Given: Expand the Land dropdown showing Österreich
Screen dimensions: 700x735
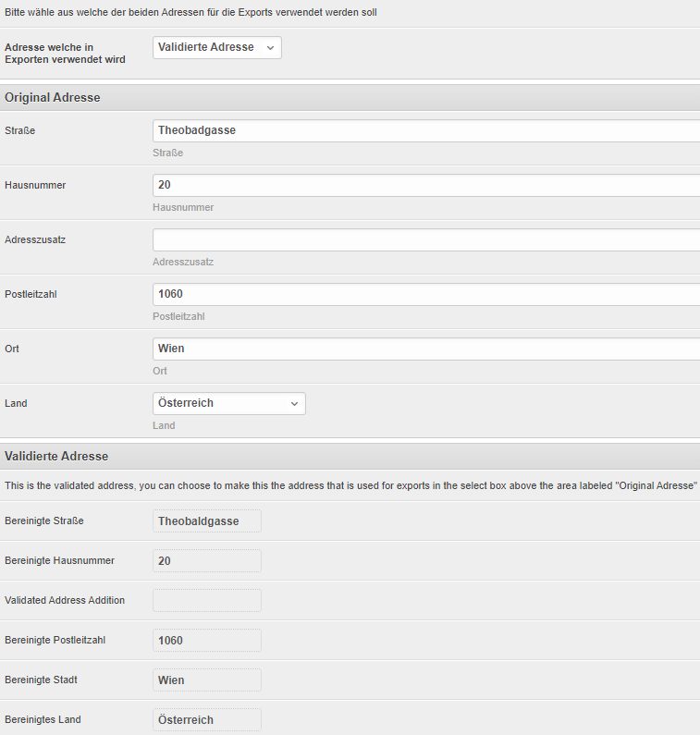Looking at the screenshot, I should click(x=229, y=403).
